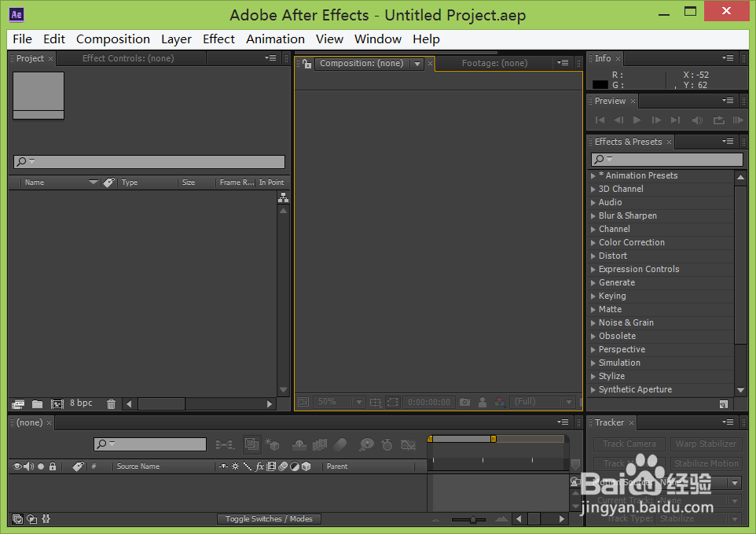
Task: Click the Play button in Preview panel
Action: [x=637, y=120]
